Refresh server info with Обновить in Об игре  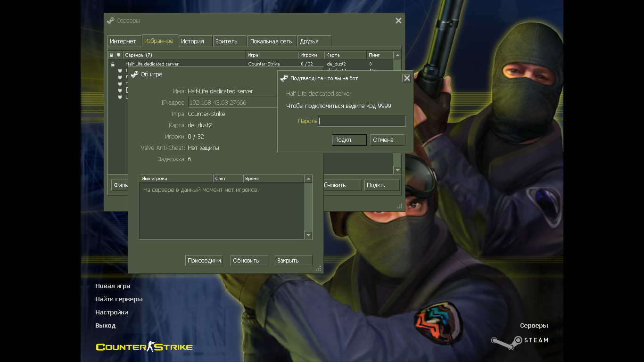(x=249, y=261)
